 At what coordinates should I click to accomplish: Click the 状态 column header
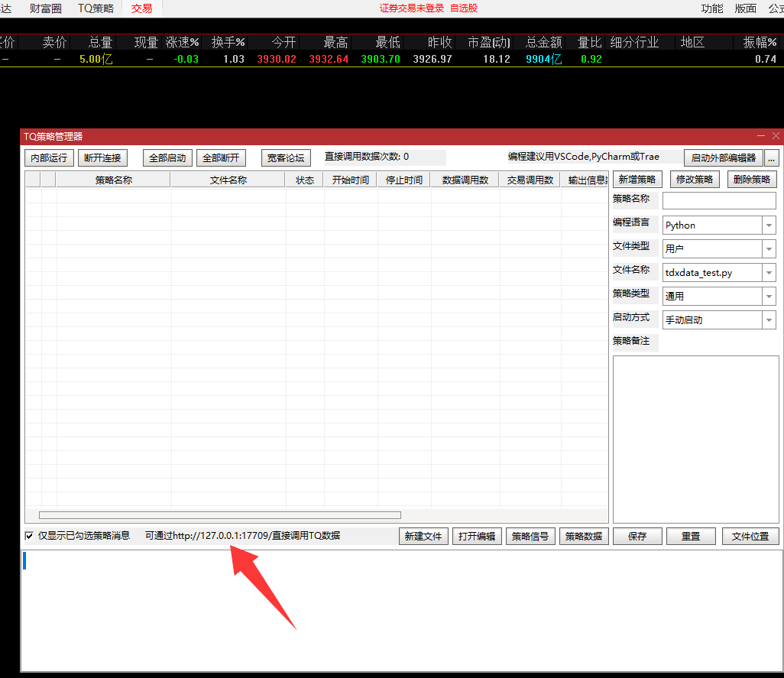click(304, 180)
